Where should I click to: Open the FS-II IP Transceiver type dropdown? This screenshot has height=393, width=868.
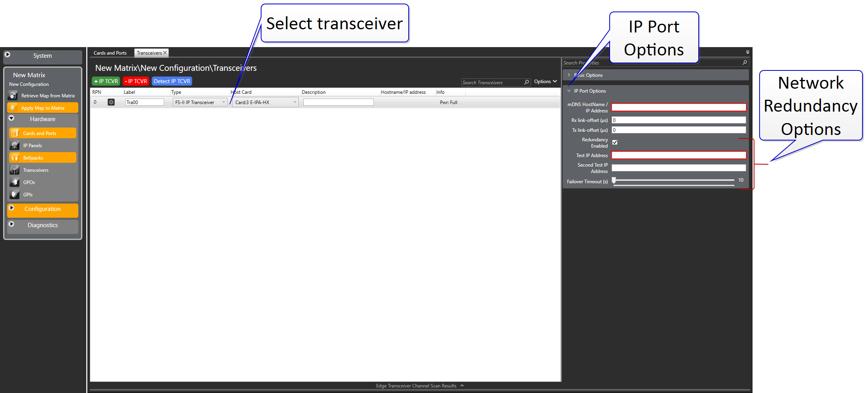[x=224, y=102]
